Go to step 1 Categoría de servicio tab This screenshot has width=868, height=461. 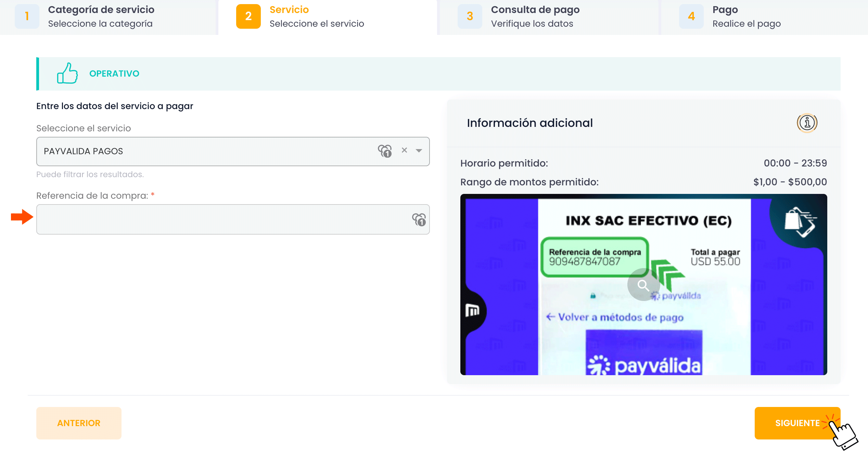pyautogui.click(x=108, y=17)
